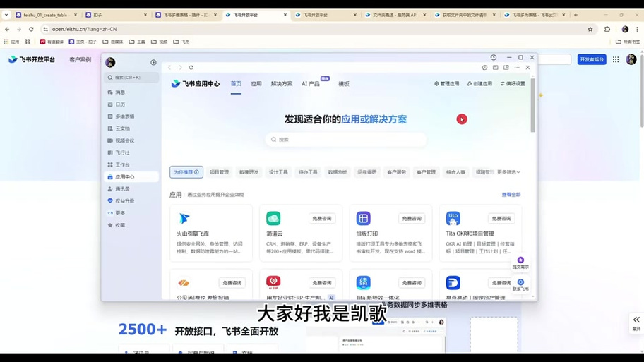
Task: Open 偏好设置 link
Action: [513, 84]
